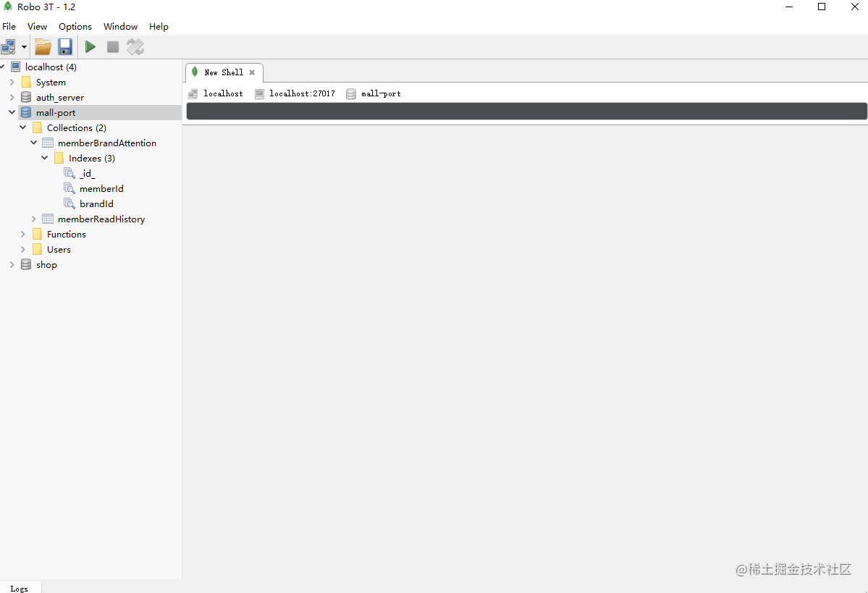
Task: Click memberReadHistory table icon
Action: [x=49, y=219]
